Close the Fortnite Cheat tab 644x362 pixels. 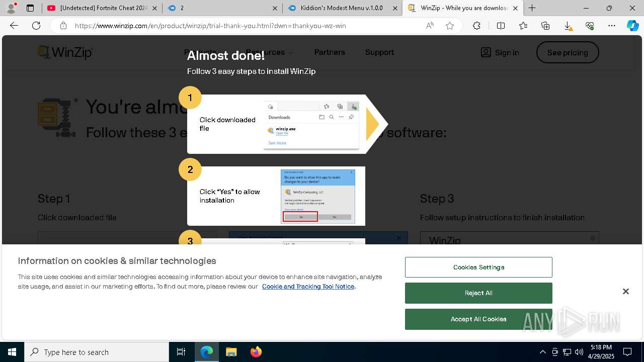[154, 8]
